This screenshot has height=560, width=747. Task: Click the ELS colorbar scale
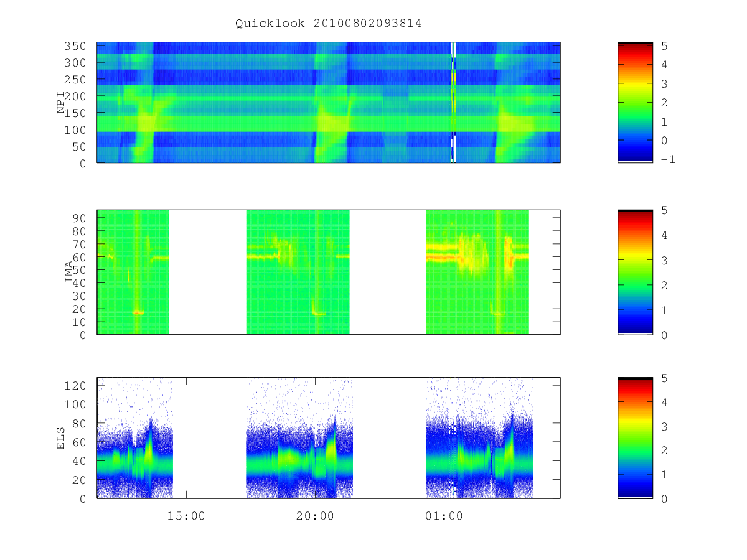pos(635,437)
